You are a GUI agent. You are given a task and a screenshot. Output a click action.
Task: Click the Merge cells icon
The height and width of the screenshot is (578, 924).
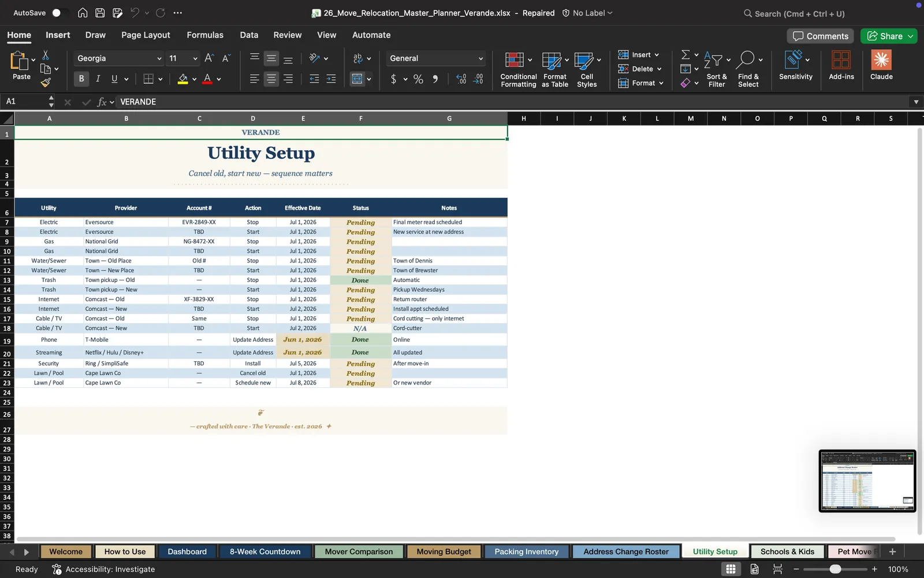tap(357, 79)
